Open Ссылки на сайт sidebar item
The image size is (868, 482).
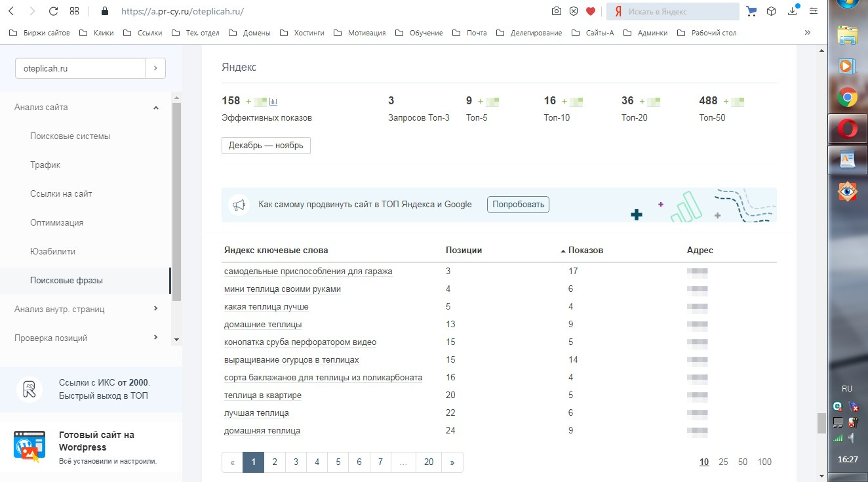coord(61,194)
